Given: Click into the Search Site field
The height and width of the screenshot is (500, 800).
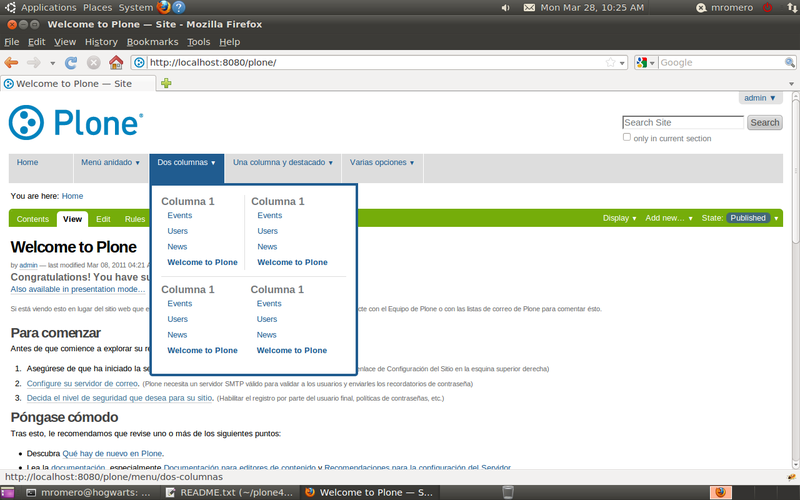Looking at the screenshot, I should (682, 123).
